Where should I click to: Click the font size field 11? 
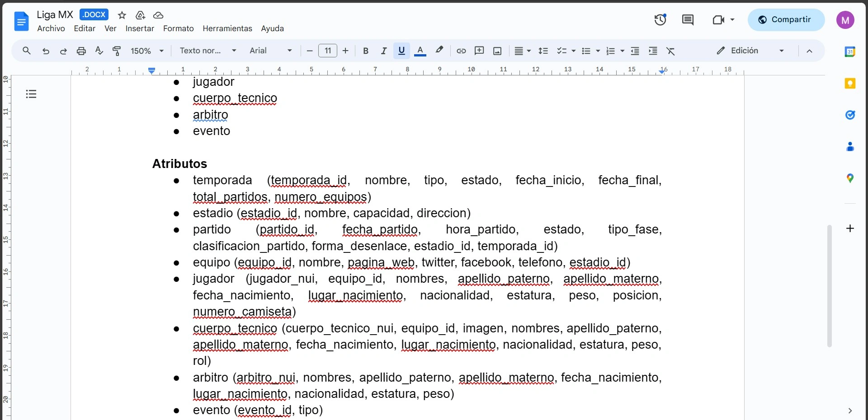point(328,51)
